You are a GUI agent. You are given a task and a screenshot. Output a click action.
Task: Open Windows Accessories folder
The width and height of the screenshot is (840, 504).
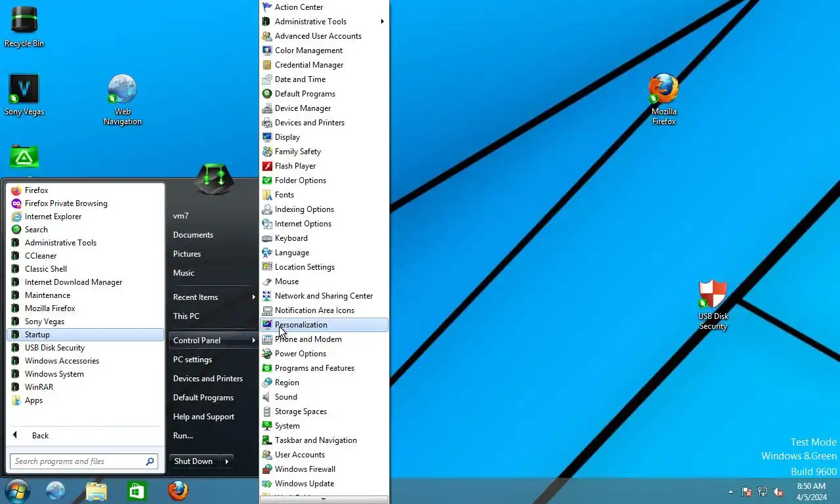(85, 361)
